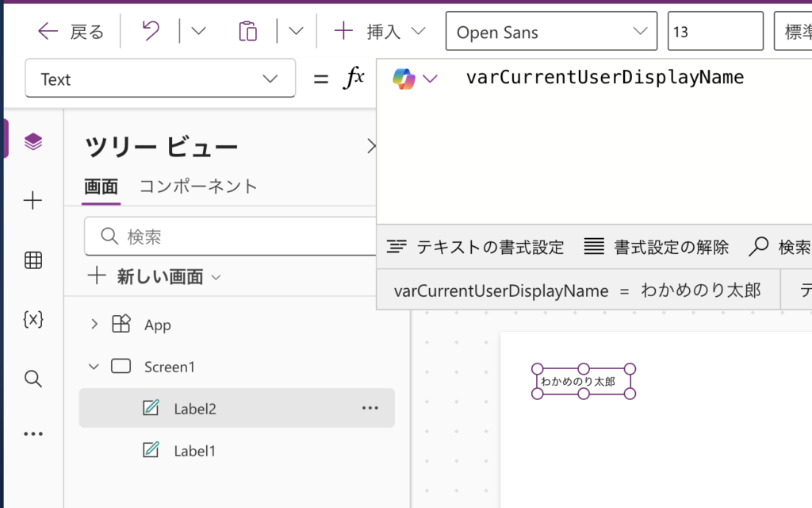Collapse the Screen1 tree node
Screen dimensions: 812x508
coord(94,367)
